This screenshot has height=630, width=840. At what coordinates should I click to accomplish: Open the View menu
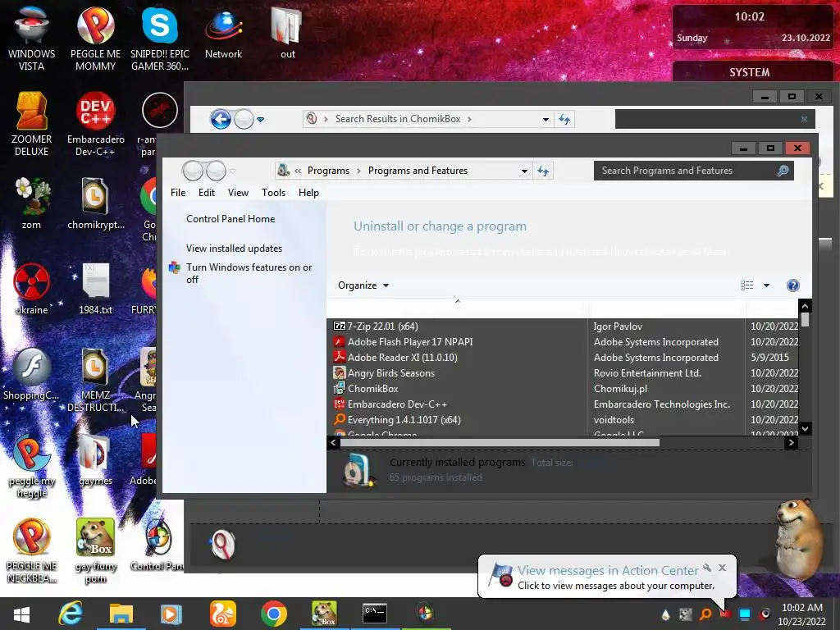238,192
